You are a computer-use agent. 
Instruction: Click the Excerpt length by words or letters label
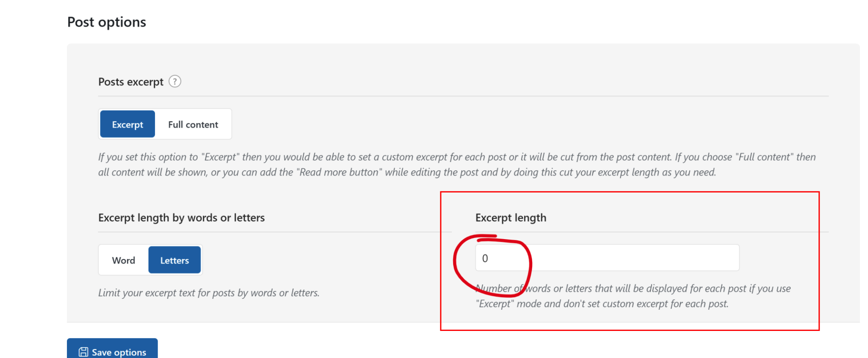(x=182, y=218)
